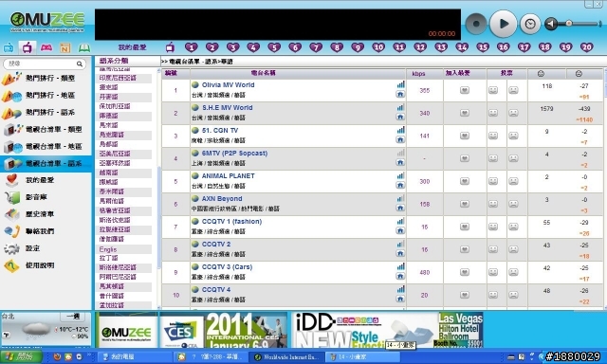Open the 2011 CES banner ad
This screenshot has width=607, height=364.
[x=224, y=330]
